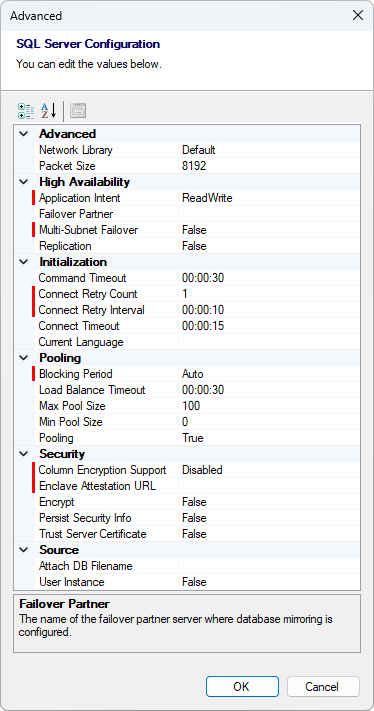
Task: Select the Packet Size property
Action: point(68,166)
